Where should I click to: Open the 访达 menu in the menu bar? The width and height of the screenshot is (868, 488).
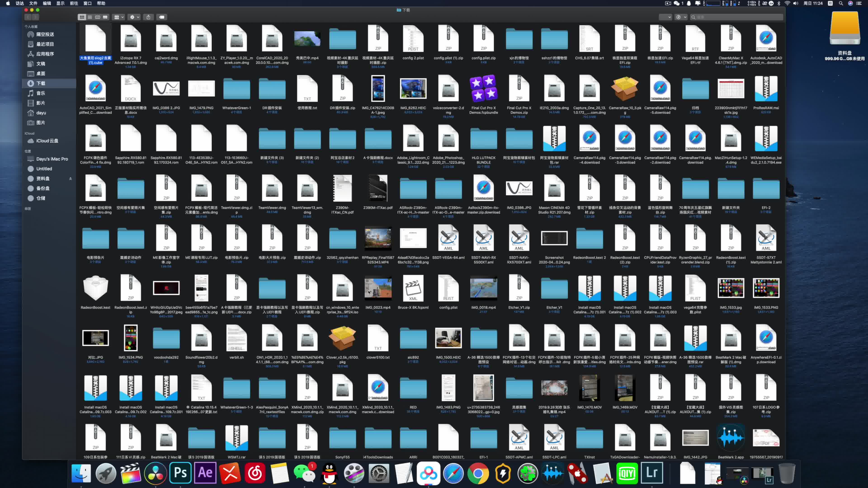tap(20, 3)
